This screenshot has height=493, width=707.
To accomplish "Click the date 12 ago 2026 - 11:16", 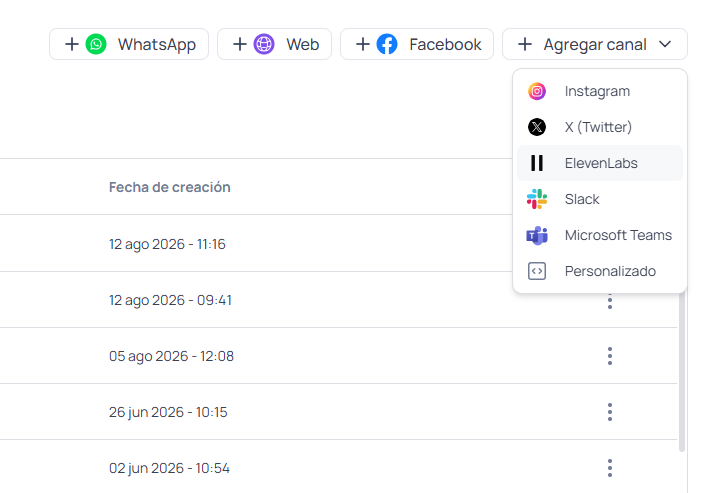I will point(167,244).
